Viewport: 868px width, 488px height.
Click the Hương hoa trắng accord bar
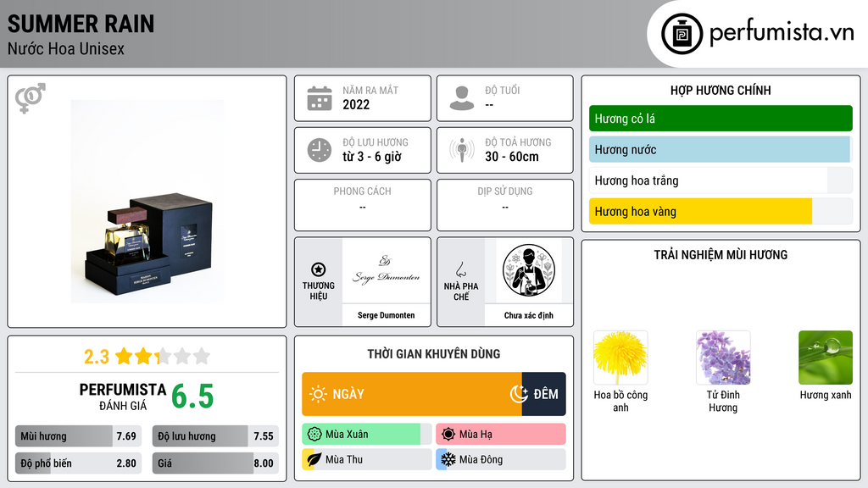(721, 180)
